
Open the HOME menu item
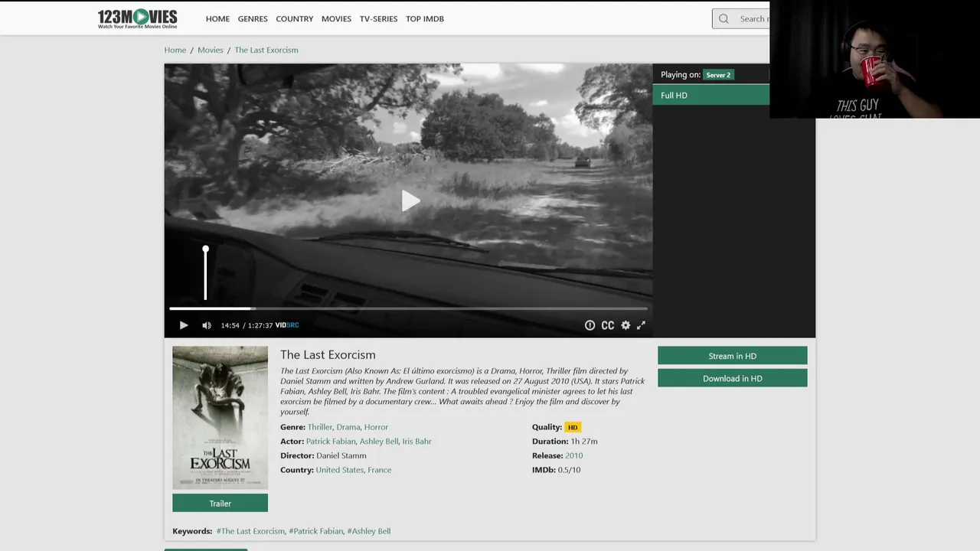pyautogui.click(x=217, y=19)
